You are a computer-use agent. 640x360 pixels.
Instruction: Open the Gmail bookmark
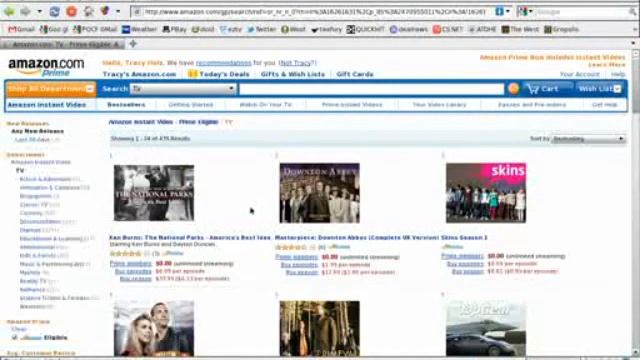22,29
